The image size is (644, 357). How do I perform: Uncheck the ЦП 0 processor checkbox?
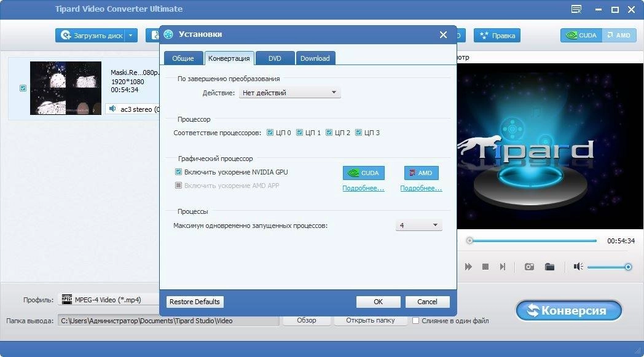[x=270, y=132]
